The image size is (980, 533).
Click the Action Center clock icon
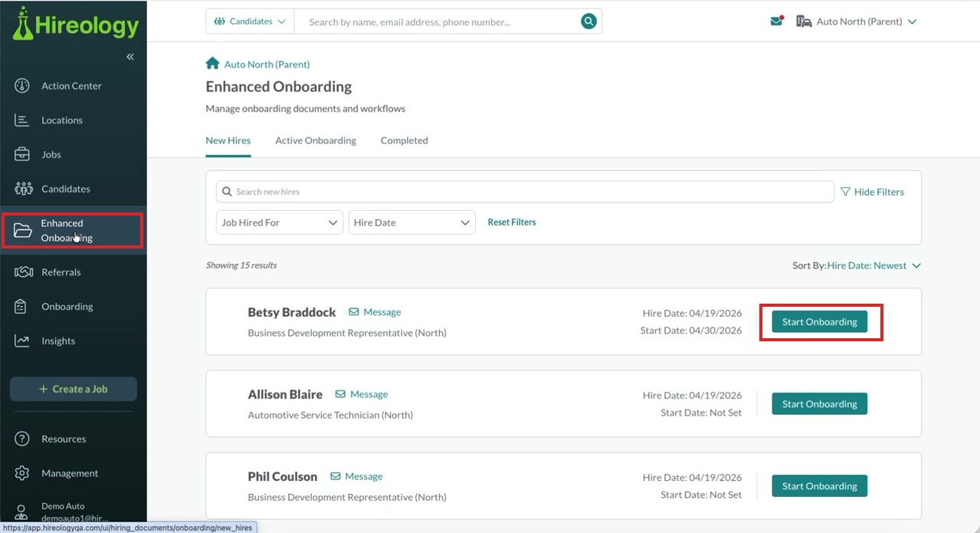tap(22, 86)
